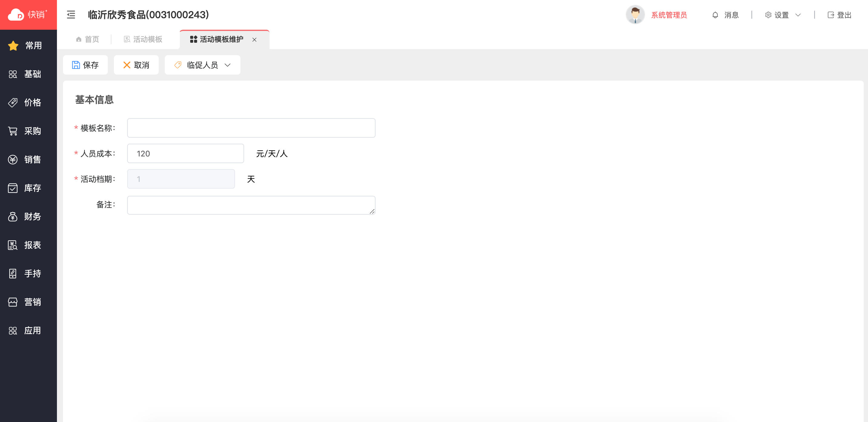Open the 营销 marketing store menu
The width and height of the screenshot is (868, 422).
coord(26,302)
